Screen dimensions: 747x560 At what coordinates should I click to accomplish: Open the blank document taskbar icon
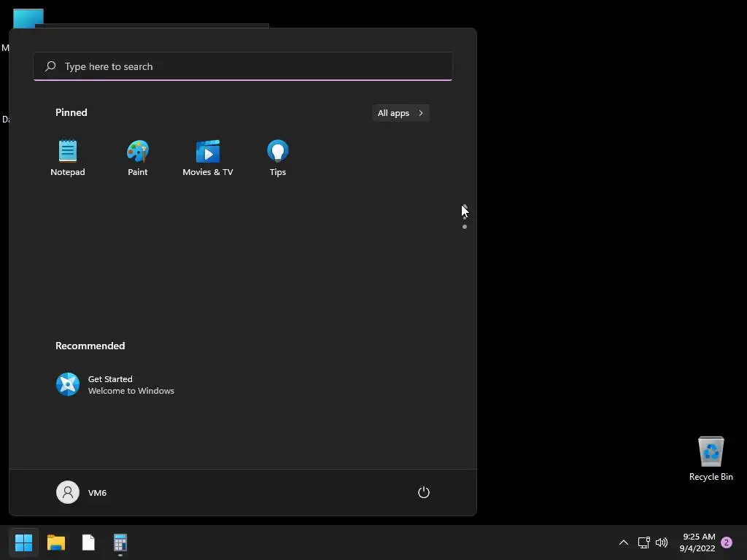pos(88,542)
